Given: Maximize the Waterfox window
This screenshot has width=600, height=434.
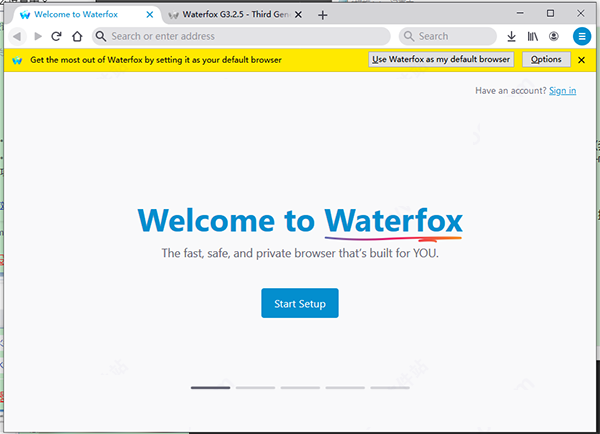Looking at the screenshot, I should 550,13.
